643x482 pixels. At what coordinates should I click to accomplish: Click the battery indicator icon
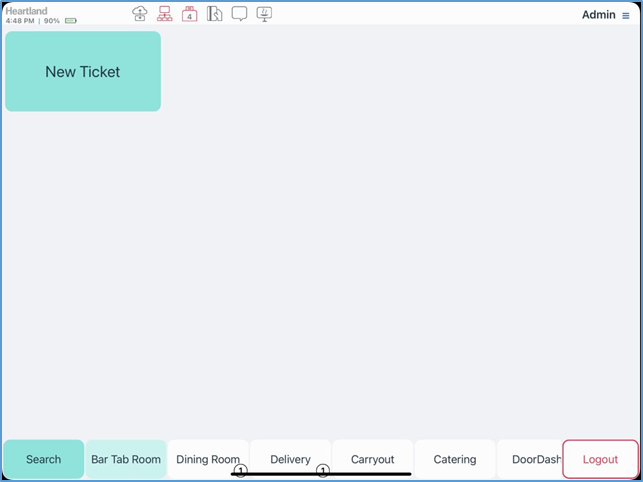(x=71, y=21)
